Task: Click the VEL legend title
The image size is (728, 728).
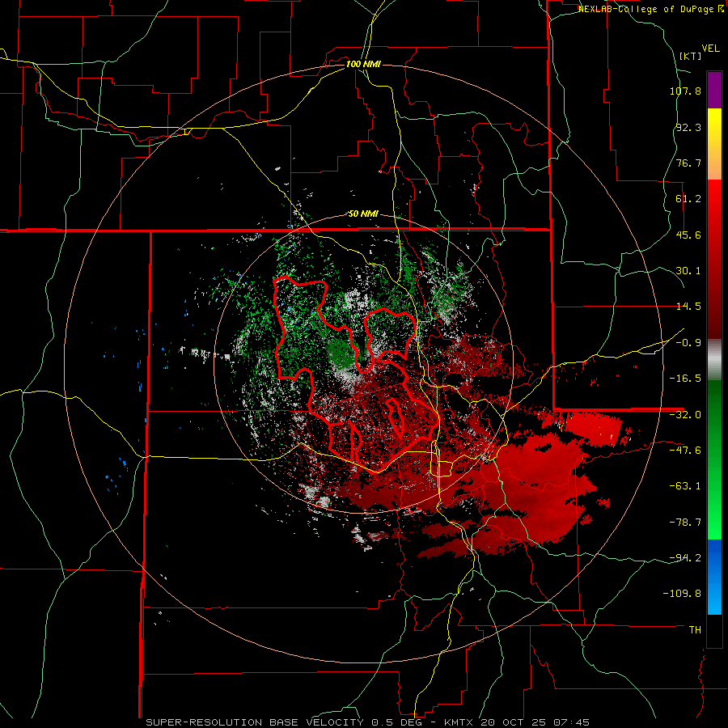Action: [x=710, y=49]
